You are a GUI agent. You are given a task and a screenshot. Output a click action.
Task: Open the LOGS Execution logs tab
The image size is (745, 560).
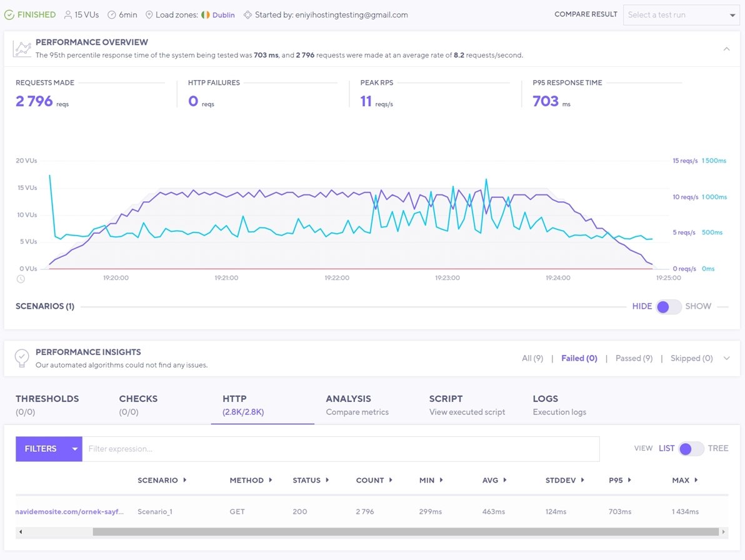pyautogui.click(x=559, y=404)
